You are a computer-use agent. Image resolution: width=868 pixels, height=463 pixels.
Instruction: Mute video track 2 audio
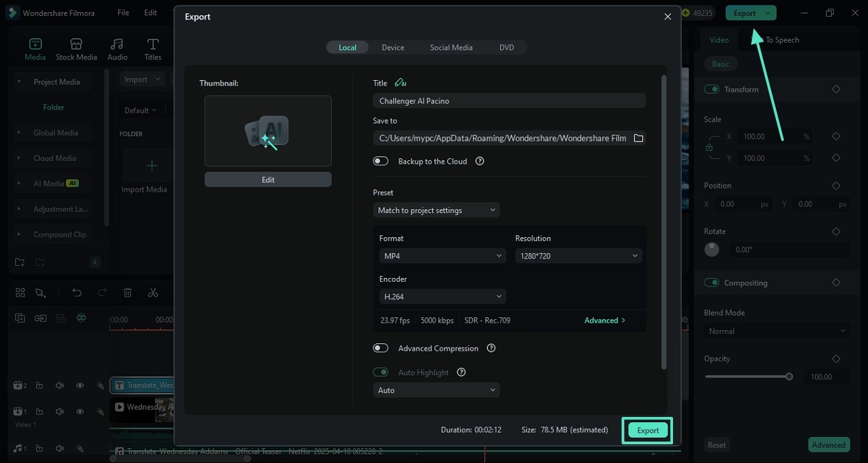click(59, 385)
